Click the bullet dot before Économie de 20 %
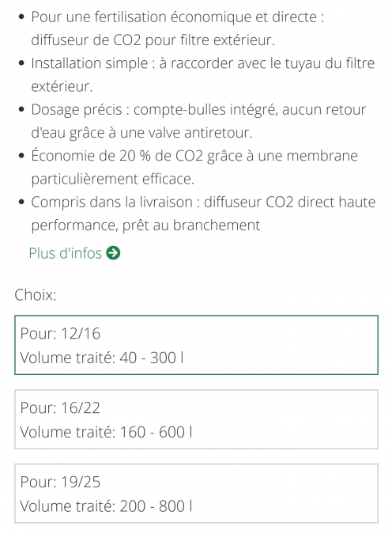Screen dimensions: 392x534 (22, 156)
